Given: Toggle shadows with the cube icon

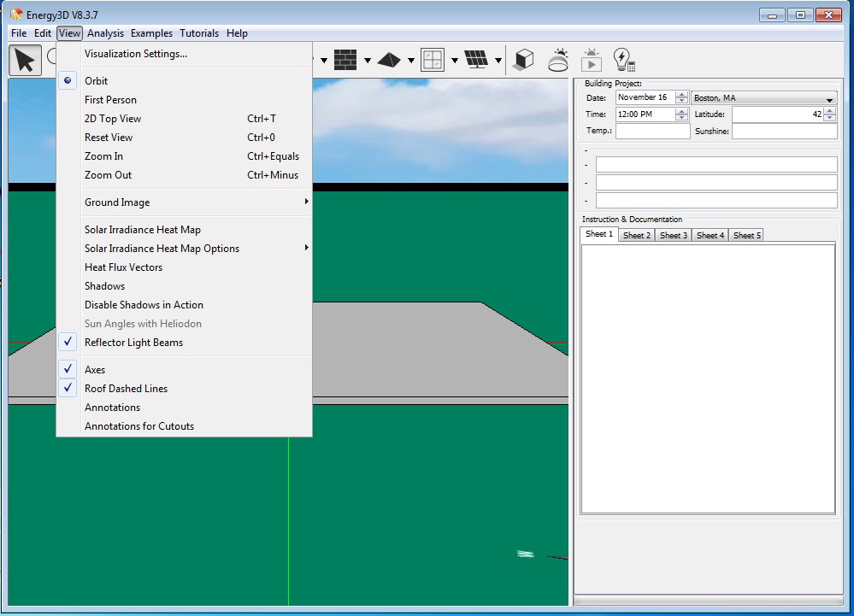Looking at the screenshot, I should pyautogui.click(x=522, y=59).
